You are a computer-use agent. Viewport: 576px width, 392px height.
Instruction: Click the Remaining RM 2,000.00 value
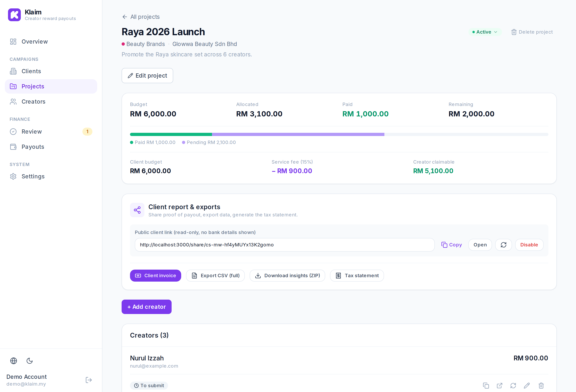pos(471,114)
